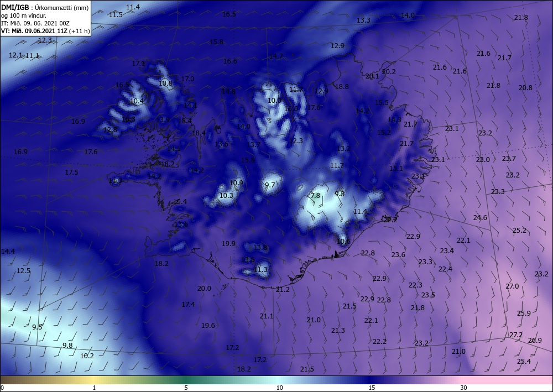
Task: Click the map value '13.3'
Action: pos(363,20)
